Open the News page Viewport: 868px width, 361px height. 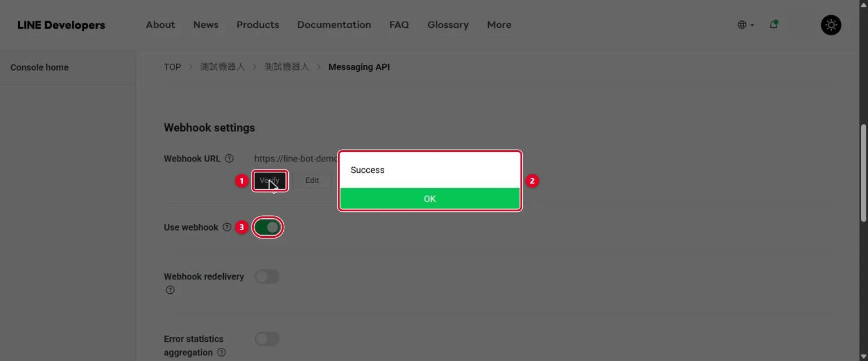(206, 25)
